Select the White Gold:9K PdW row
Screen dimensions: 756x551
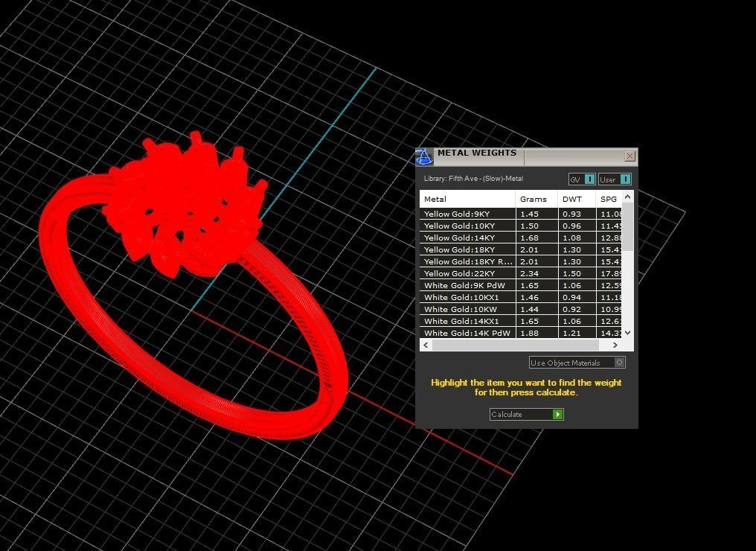coord(521,286)
